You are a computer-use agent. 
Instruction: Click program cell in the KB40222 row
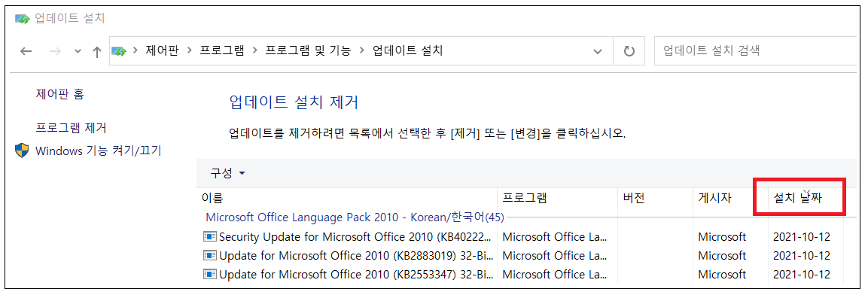pyautogui.click(x=555, y=237)
